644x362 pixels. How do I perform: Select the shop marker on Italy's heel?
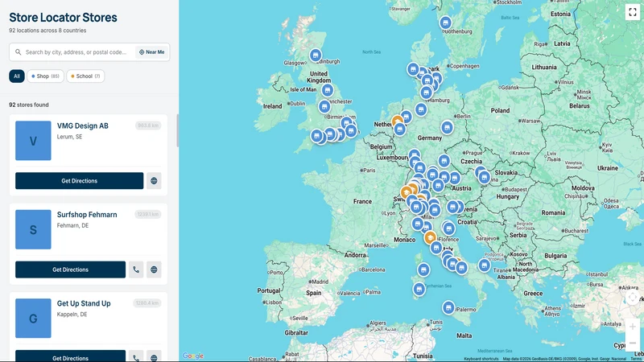(485, 265)
